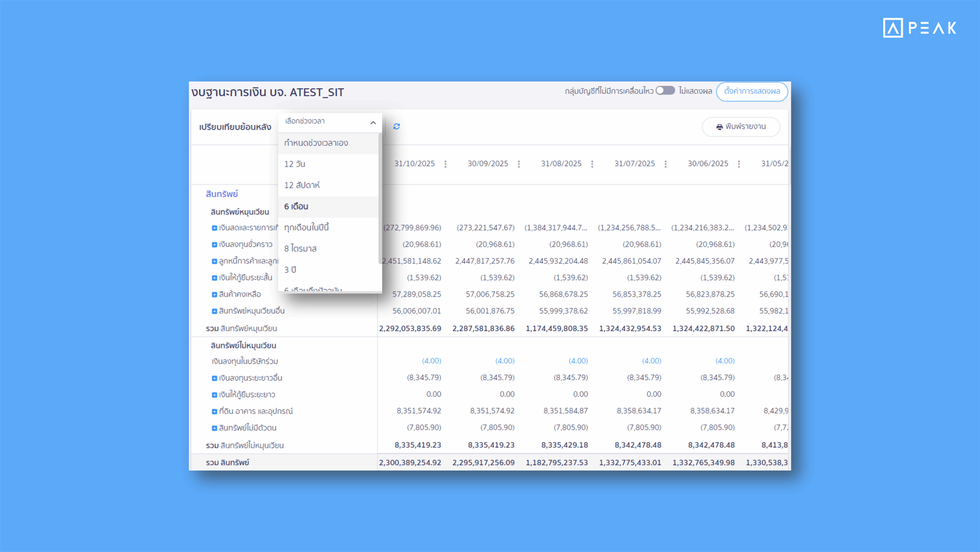Collapse the เลือกช่วงเวลา dropdown
980x552 pixels.
tap(373, 123)
